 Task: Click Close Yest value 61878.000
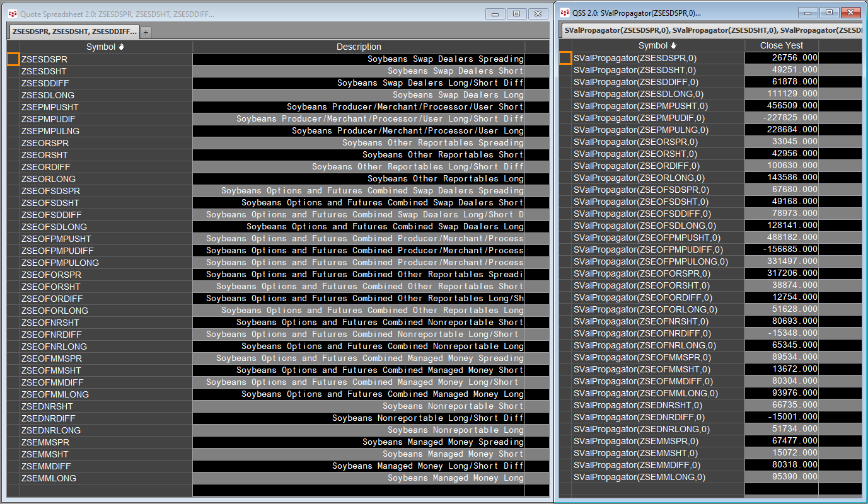(781, 82)
